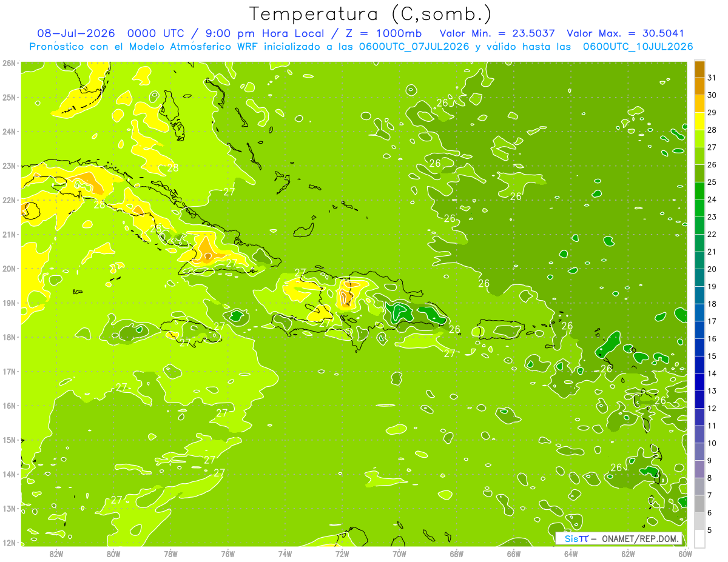Click the colorbar label "15"
The height and width of the screenshot is (562, 728).
coord(712,356)
